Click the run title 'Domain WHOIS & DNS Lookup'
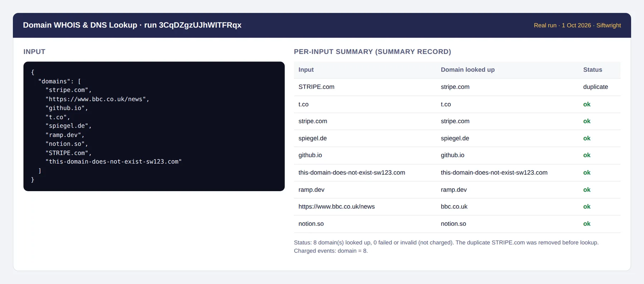Image resolution: width=644 pixels, height=284 pixels. point(80,25)
